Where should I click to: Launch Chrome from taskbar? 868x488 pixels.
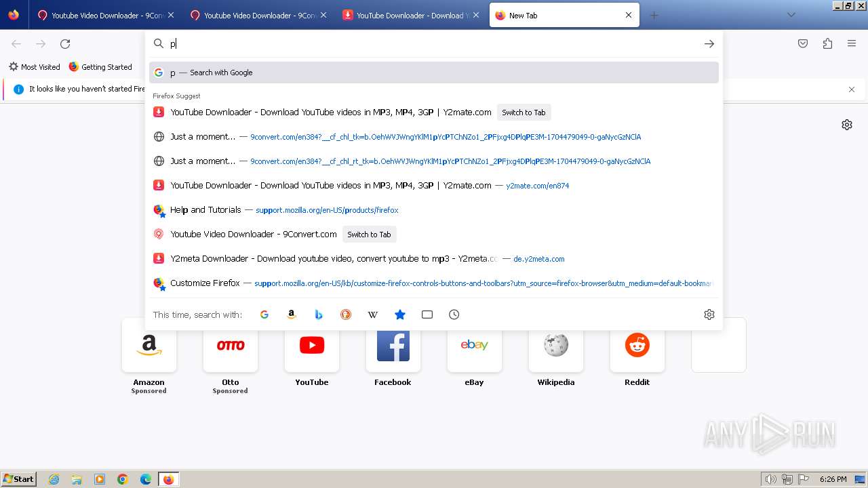(x=123, y=479)
